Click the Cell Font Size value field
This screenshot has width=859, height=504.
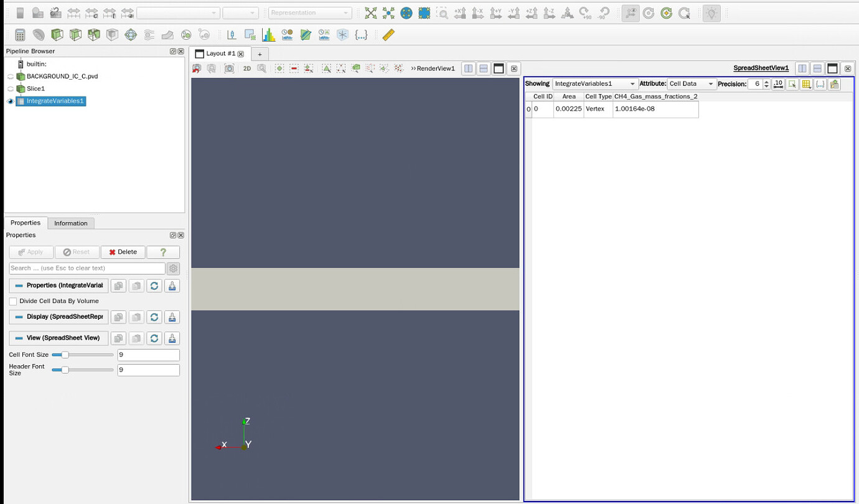[148, 355]
